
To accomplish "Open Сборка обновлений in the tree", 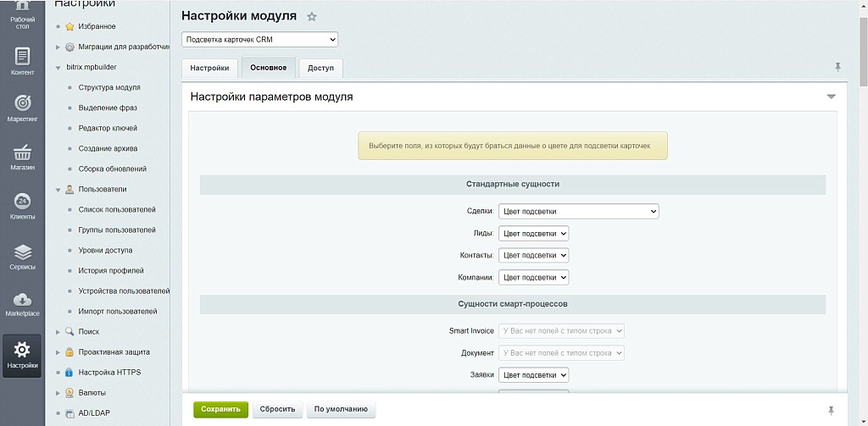I will pyautogui.click(x=113, y=169).
